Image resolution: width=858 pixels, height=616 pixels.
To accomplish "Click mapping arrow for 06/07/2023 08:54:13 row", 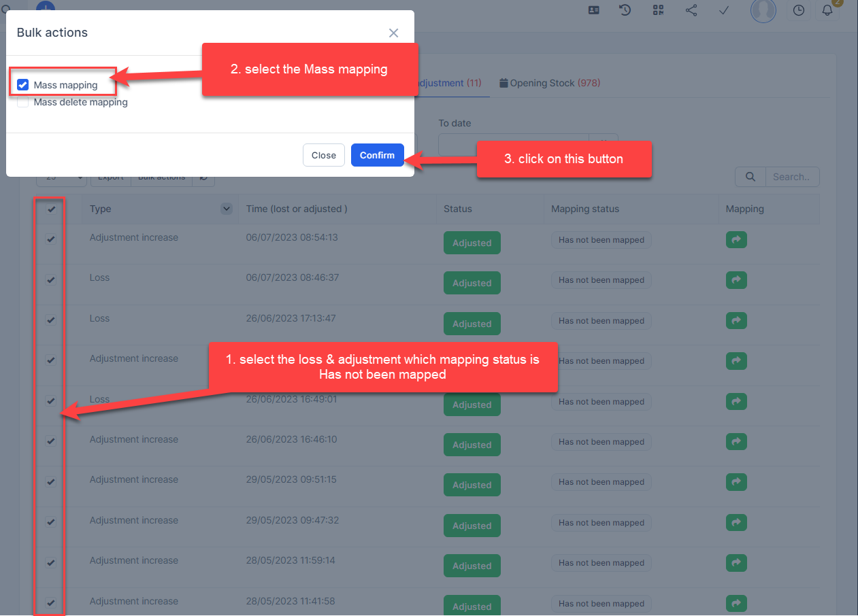I will point(736,239).
